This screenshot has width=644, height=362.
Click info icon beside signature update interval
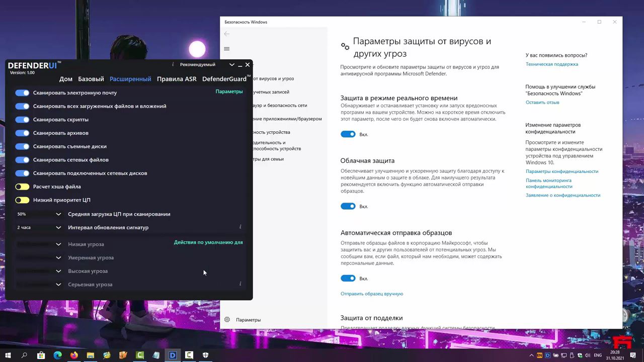240,227
